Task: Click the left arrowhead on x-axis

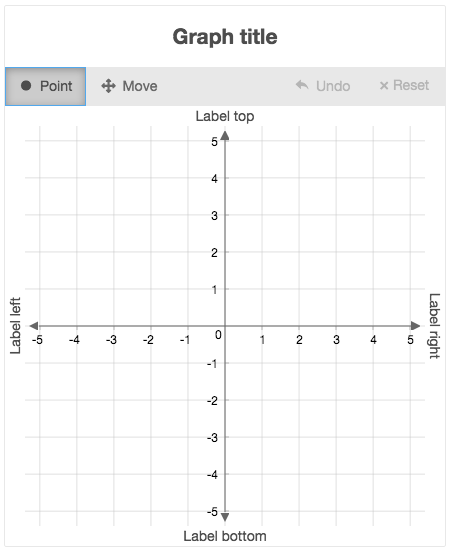Action: [x=34, y=326]
